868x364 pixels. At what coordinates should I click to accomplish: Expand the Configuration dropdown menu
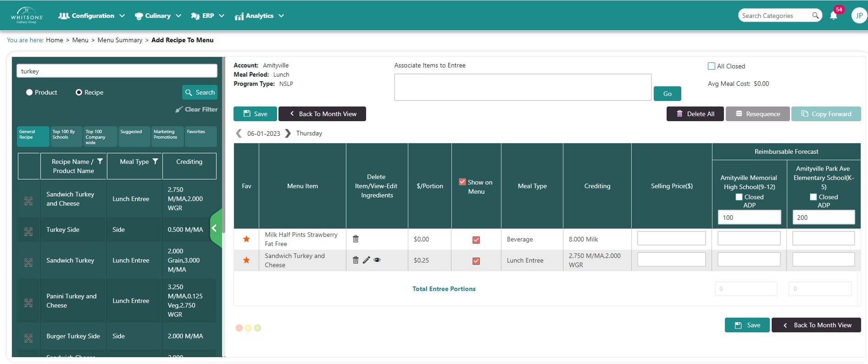[92, 16]
